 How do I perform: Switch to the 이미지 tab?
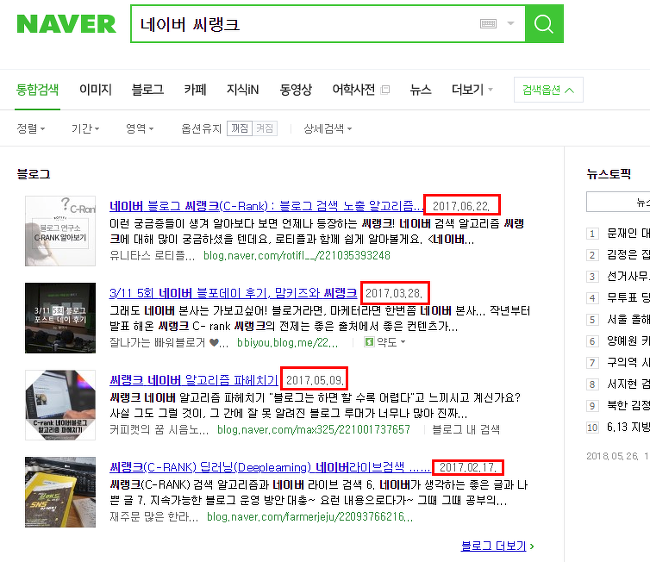coord(95,90)
